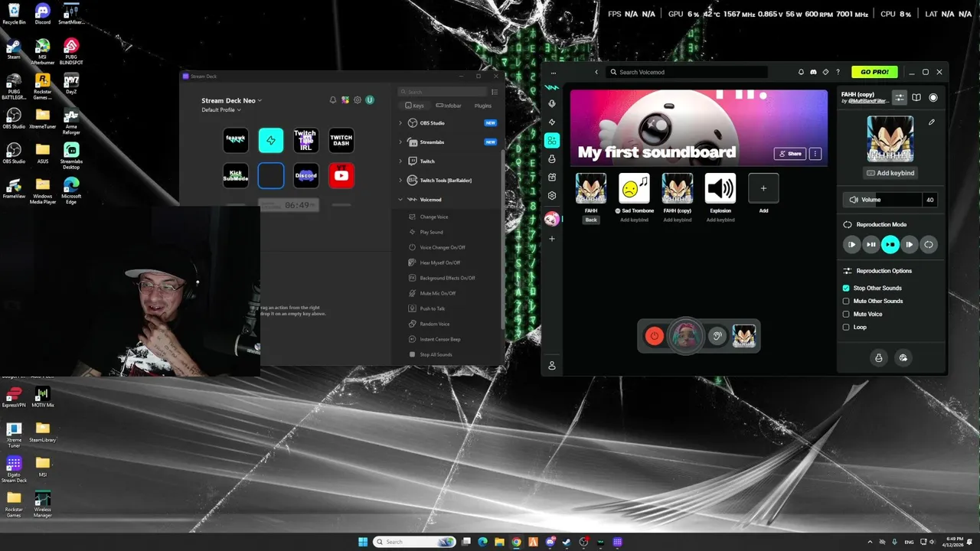Go back with Voicemod arrow

tap(596, 72)
